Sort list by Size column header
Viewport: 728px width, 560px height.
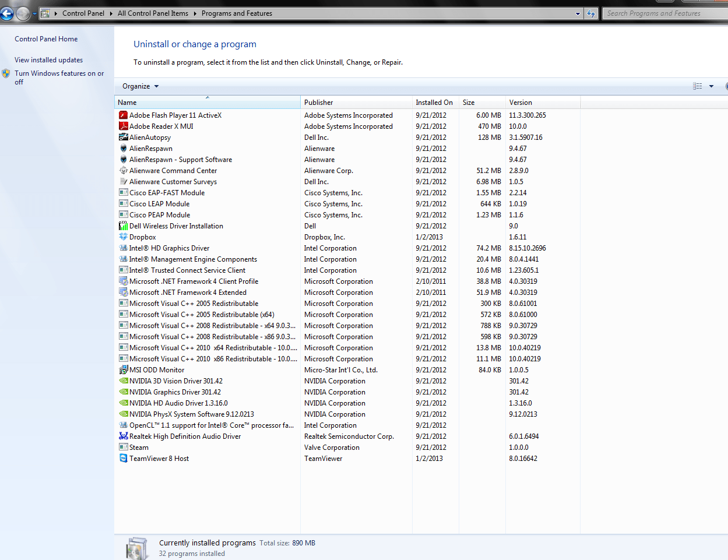tap(482, 103)
